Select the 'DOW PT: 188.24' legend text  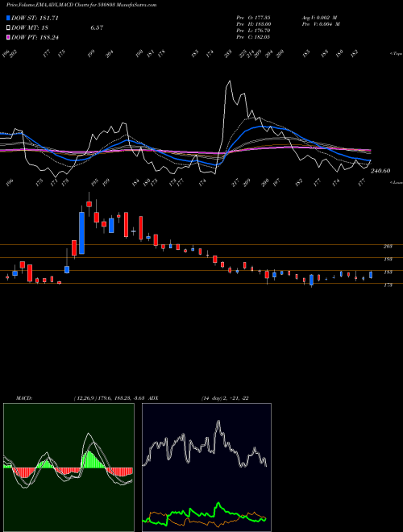tap(35, 37)
